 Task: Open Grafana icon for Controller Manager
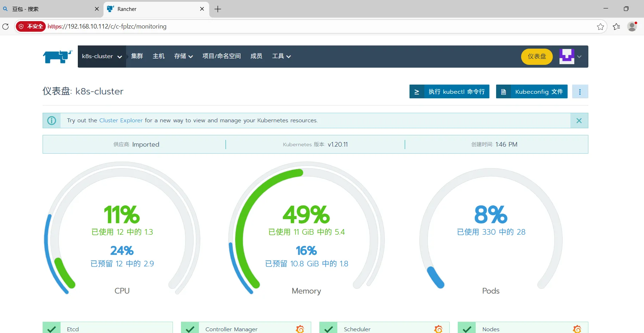coord(300,329)
